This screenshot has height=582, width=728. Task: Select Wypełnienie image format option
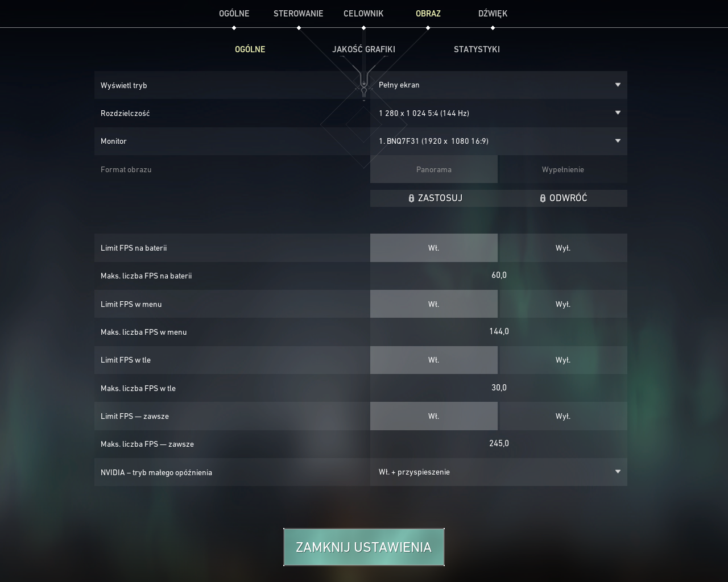coord(562,169)
